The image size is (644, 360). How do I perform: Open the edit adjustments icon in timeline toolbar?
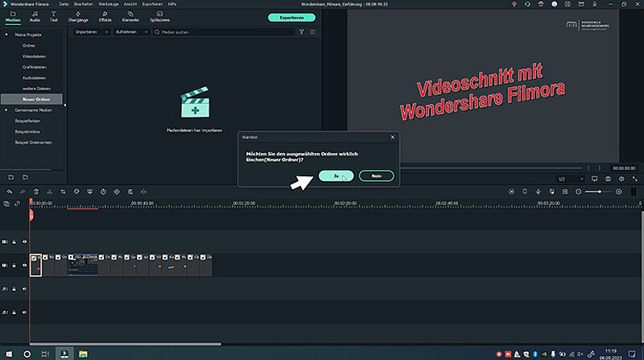point(130,192)
